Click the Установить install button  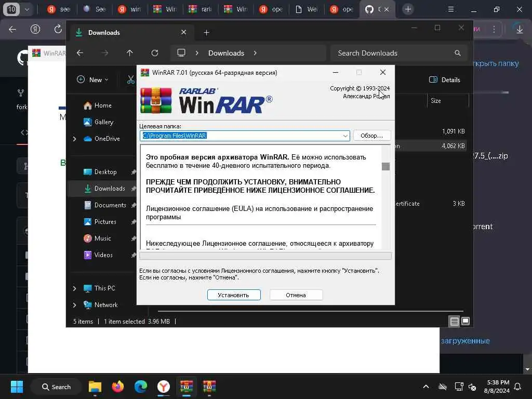(234, 295)
